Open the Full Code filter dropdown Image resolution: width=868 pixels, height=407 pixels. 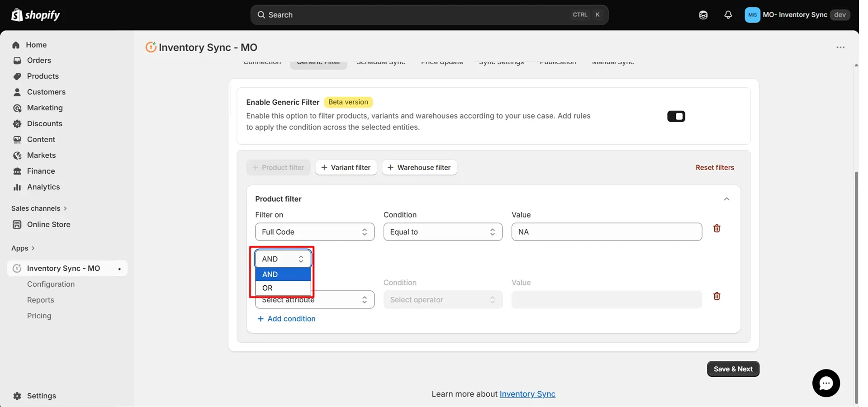pos(314,232)
